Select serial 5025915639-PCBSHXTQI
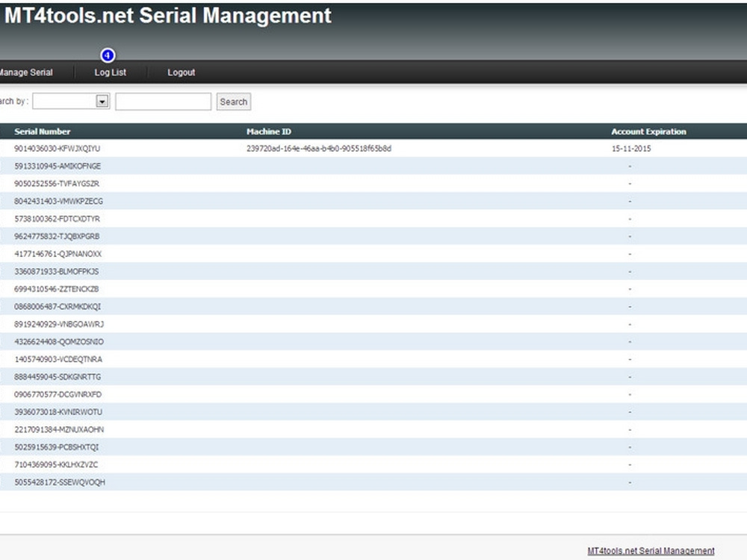 [x=56, y=447]
